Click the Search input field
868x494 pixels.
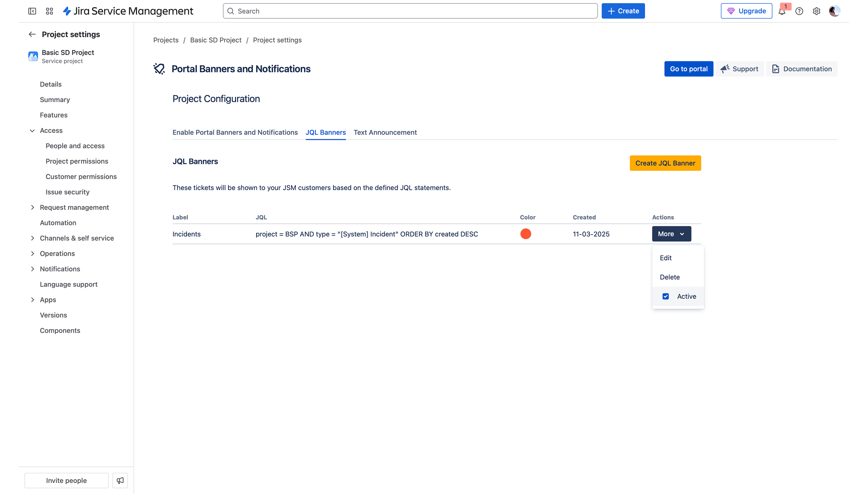point(410,11)
